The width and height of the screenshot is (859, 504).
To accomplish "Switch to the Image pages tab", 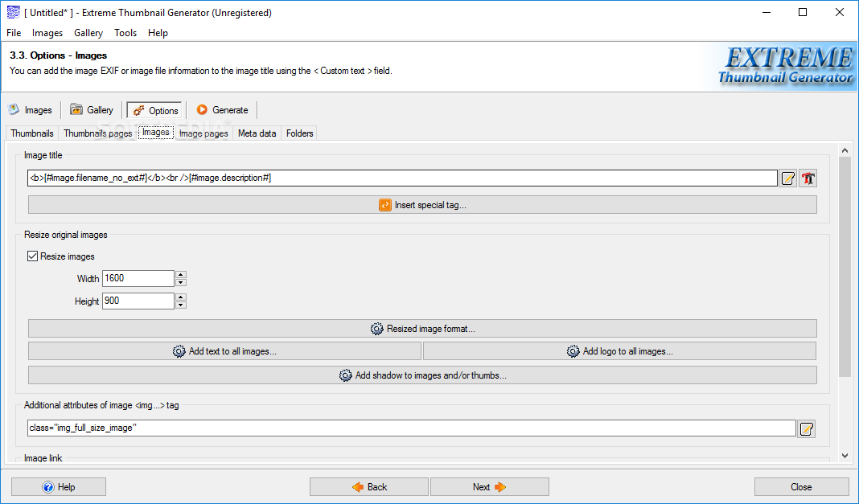I will click(203, 133).
